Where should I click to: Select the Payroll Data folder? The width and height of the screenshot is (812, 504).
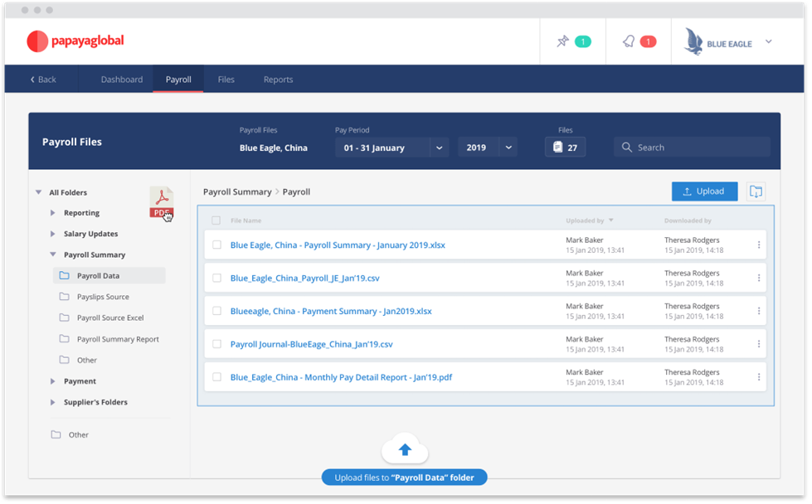(109, 275)
